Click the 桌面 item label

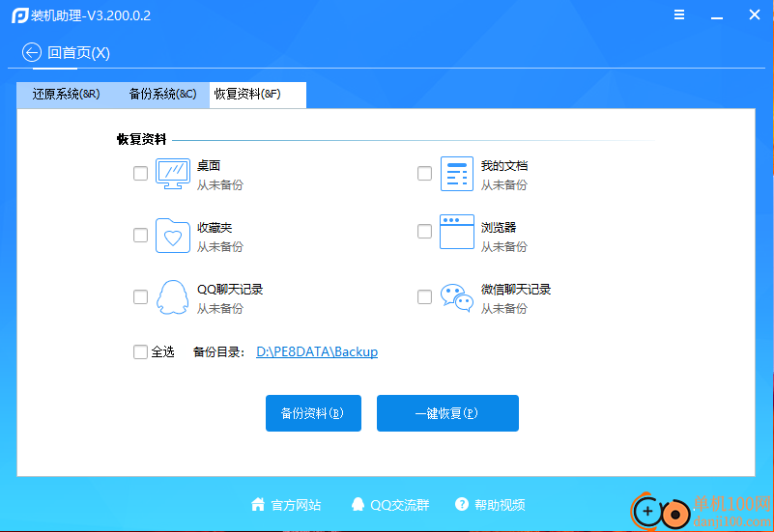(209, 166)
